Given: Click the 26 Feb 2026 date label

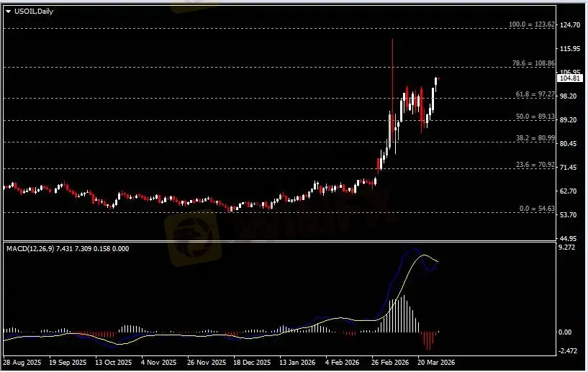Looking at the screenshot, I should click(x=390, y=363).
